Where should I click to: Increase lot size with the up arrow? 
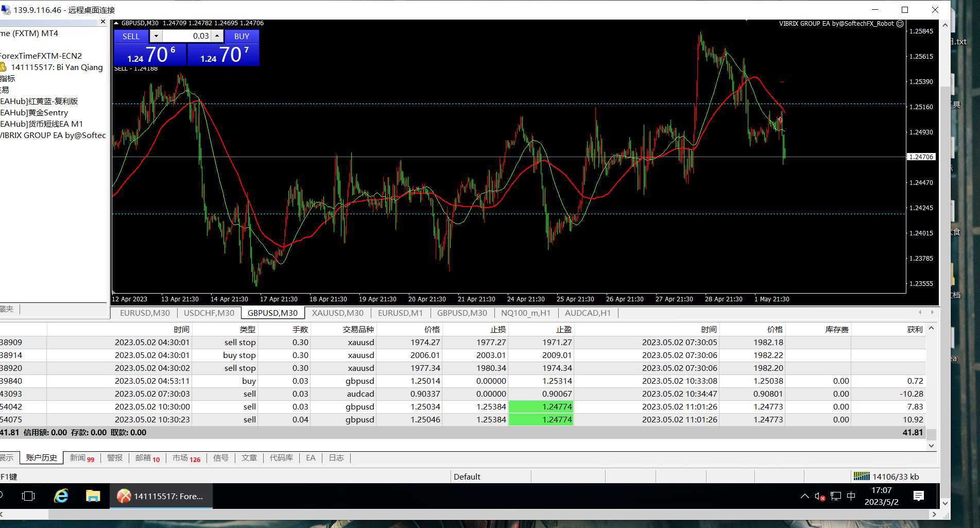click(217, 36)
